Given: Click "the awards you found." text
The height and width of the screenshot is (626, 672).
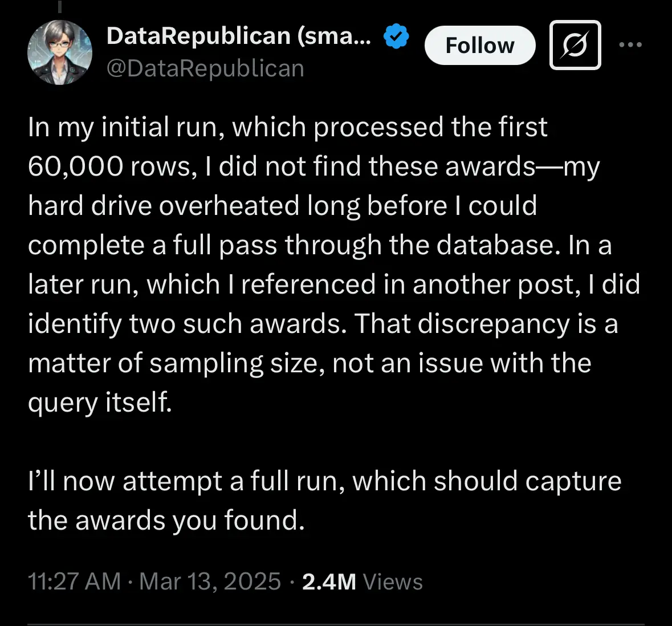Looking at the screenshot, I should coord(166,521).
